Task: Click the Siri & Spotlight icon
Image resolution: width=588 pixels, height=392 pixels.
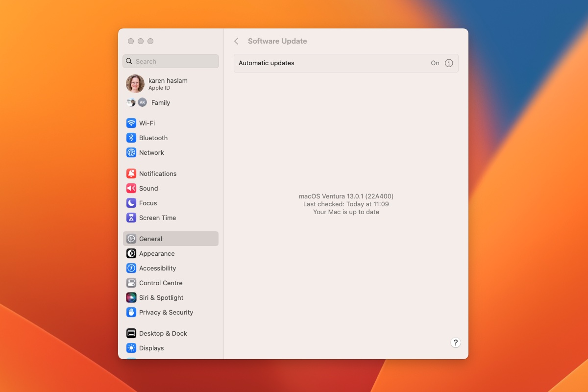Action: (x=131, y=297)
